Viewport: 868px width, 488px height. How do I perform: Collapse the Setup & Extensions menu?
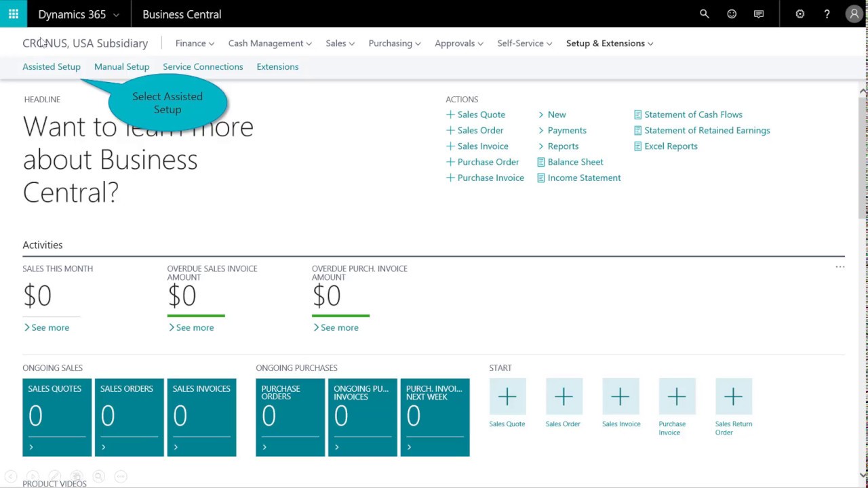click(610, 43)
